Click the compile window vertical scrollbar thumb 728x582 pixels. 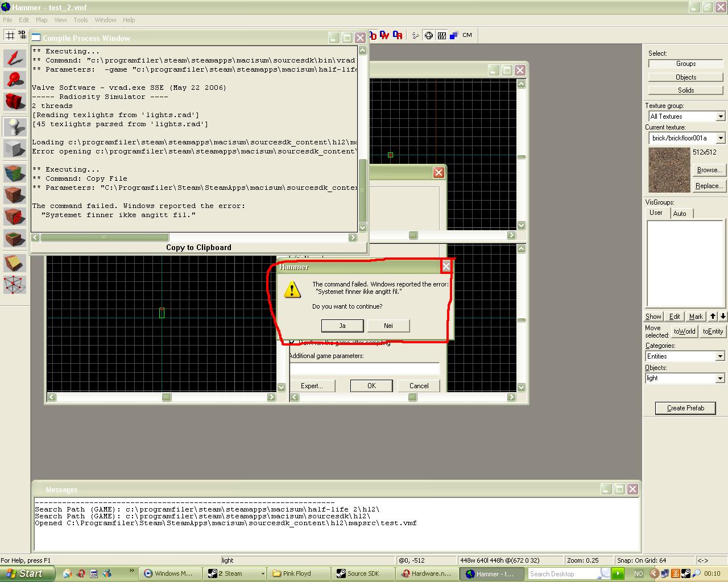(x=363, y=190)
